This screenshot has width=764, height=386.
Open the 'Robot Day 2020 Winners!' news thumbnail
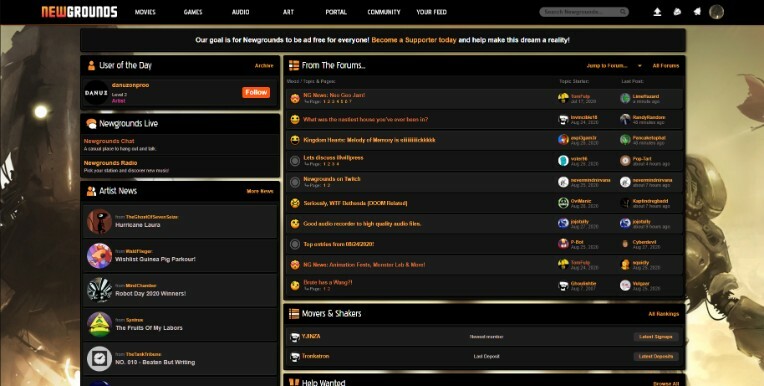point(99,290)
